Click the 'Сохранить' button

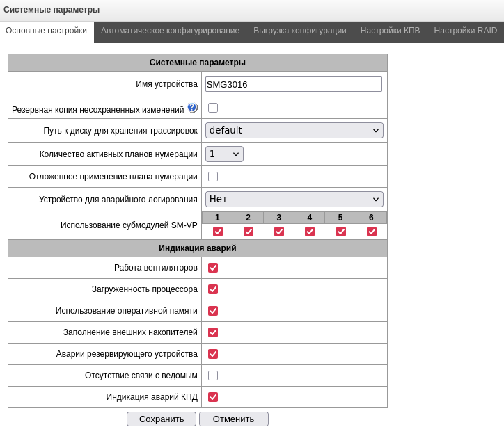pos(162,419)
